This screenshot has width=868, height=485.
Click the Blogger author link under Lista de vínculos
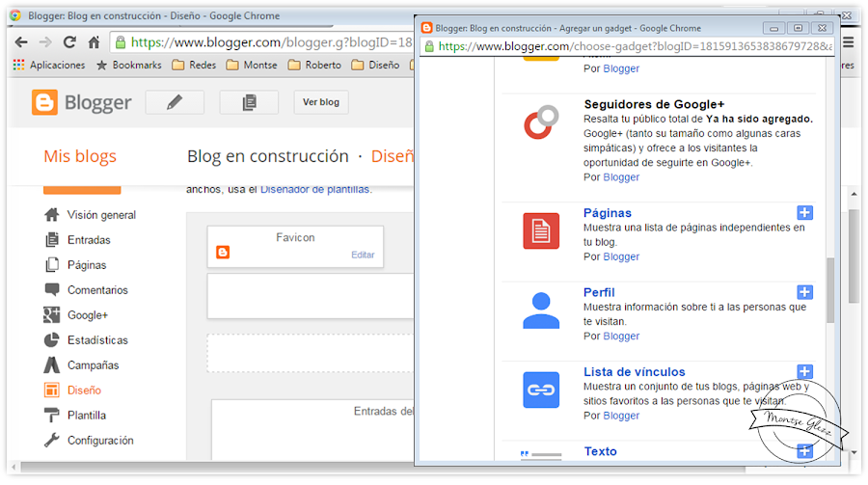point(621,416)
